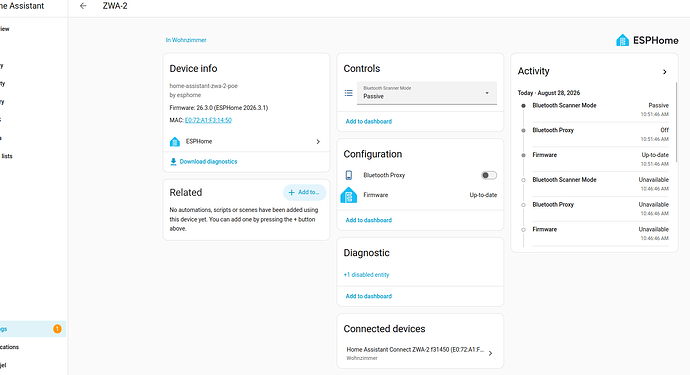The height and width of the screenshot is (375, 690).
Task: Click the orange notification badge in the sidebar
Action: [x=57, y=329]
